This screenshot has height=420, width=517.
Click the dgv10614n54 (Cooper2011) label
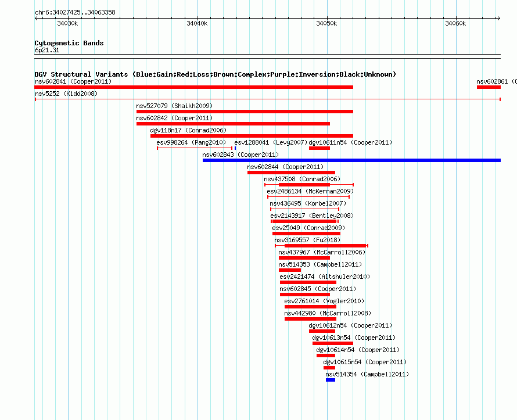[x=358, y=350]
